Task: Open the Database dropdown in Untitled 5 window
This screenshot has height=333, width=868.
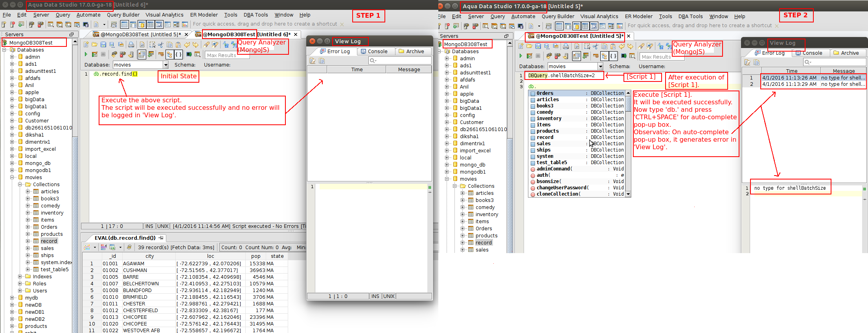Action: click(x=600, y=67)
